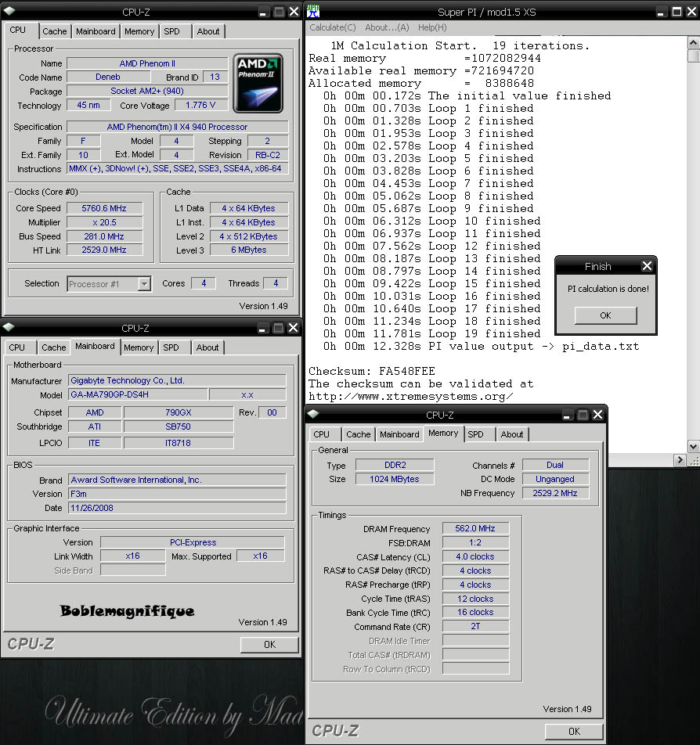Minimize the Super PI window

tap(660, 12)
